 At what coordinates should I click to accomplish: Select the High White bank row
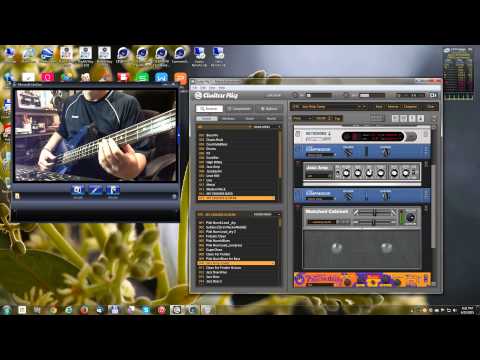tap(236, 162)
